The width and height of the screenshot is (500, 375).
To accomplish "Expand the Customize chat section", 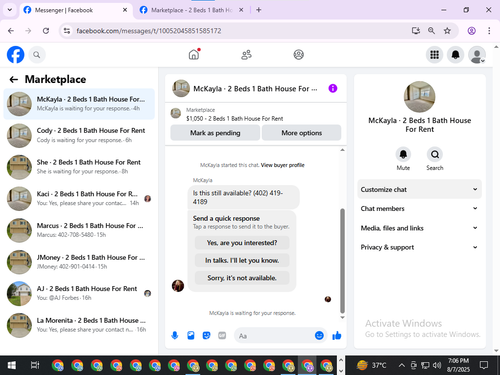I will 419,189.
